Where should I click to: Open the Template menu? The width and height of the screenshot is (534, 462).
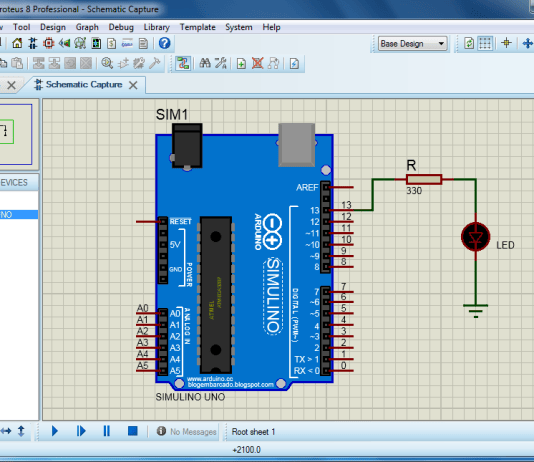pos(198,27)
